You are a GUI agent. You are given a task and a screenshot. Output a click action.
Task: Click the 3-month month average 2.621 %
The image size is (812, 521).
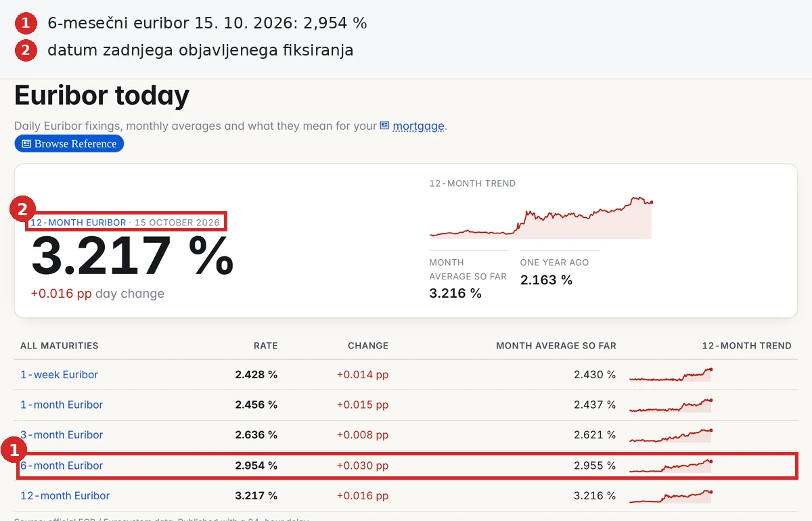pyautogui.click(x=595, y=435)
